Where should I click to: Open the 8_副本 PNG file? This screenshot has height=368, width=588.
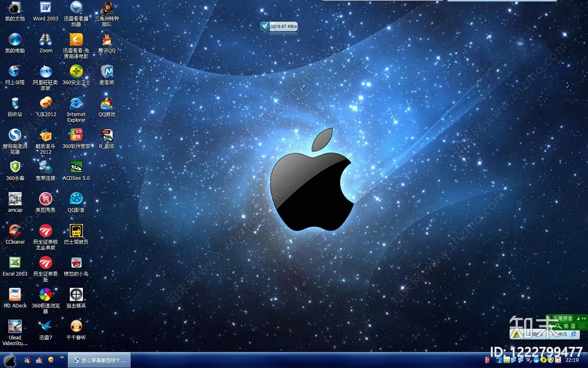point(107,139)
